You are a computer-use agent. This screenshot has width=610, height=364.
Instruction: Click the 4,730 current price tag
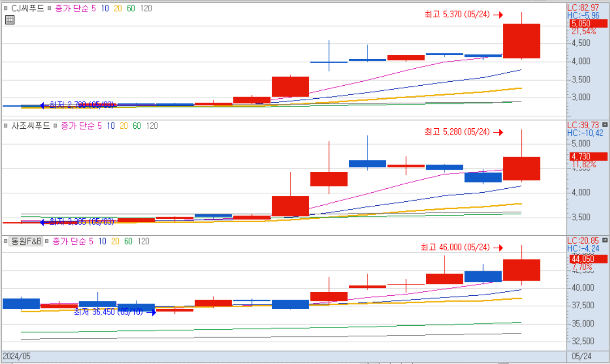pos(589,157)
